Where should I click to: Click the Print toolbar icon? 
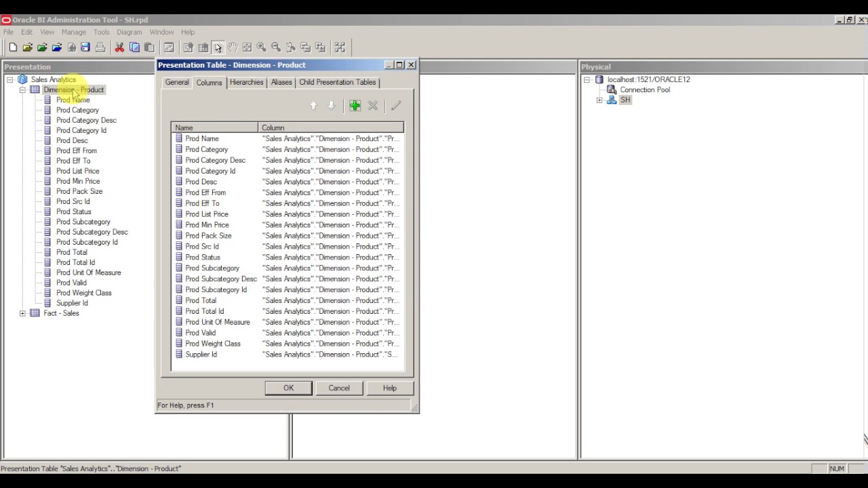pyautogui.click(x=100, y=47)
